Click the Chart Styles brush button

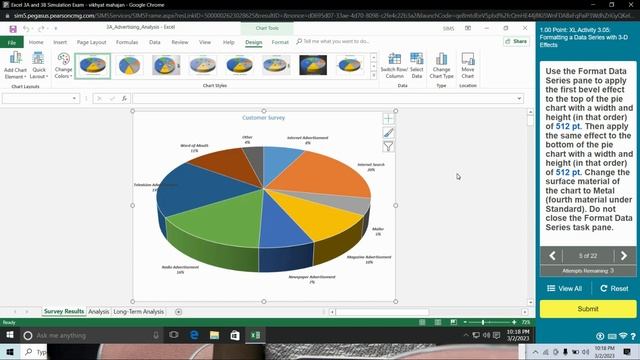pyautogui.click(x=389, y=133)
